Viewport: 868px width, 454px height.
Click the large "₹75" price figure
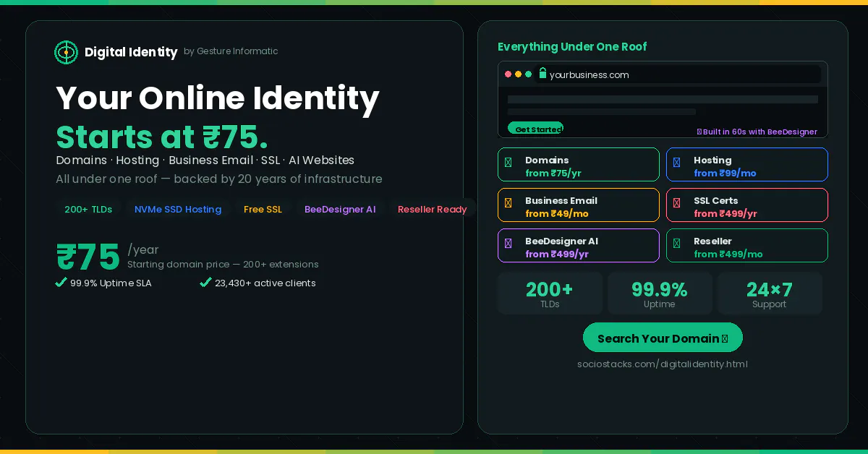88,257
